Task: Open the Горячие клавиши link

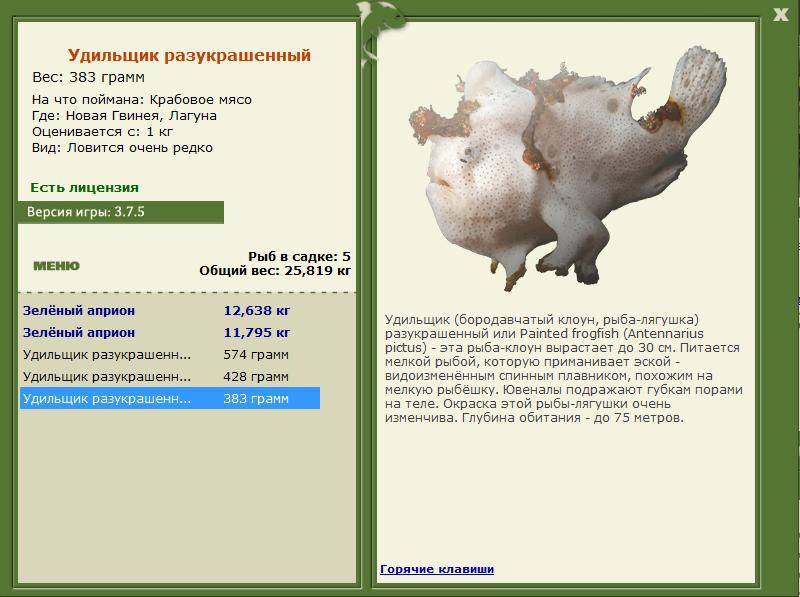Action: coord(437,569)
